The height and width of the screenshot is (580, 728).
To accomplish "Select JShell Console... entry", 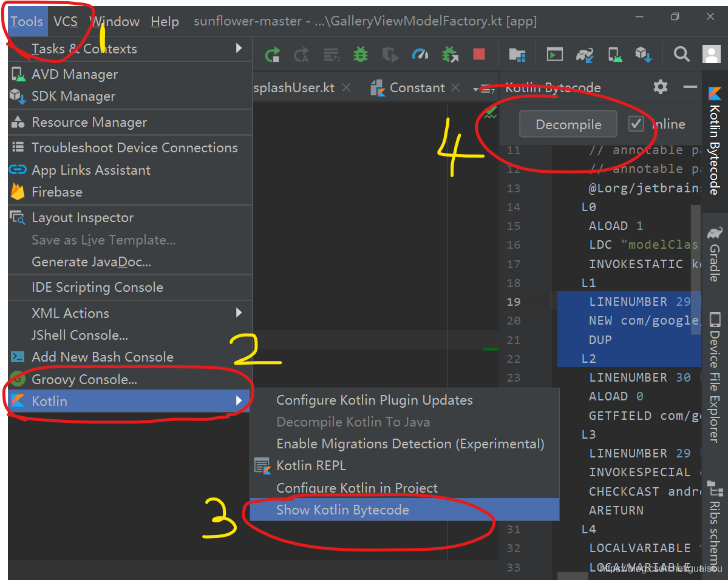I will [130, 335].
